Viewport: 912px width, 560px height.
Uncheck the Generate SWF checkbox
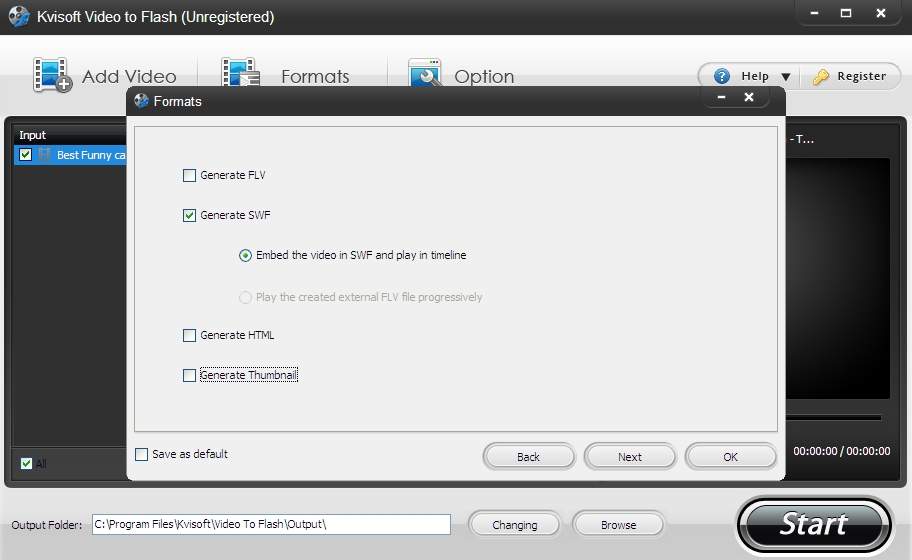click(x=190, y=216)
